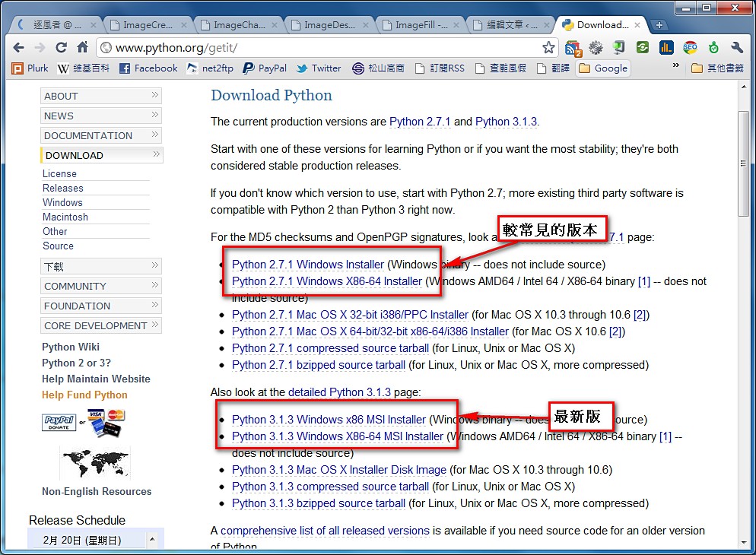Open the Releases sidebar link
This screenshot has width=756, height=555.
(x=62, y=188)
